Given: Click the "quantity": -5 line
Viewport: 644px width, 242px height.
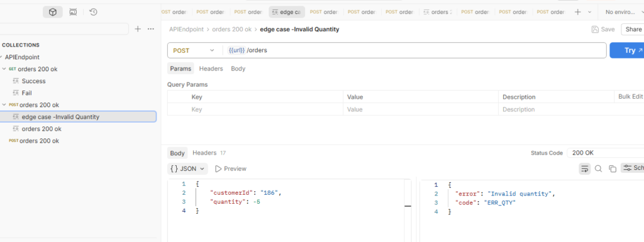Looking at the screenshot, I should (x=235, y=202).
